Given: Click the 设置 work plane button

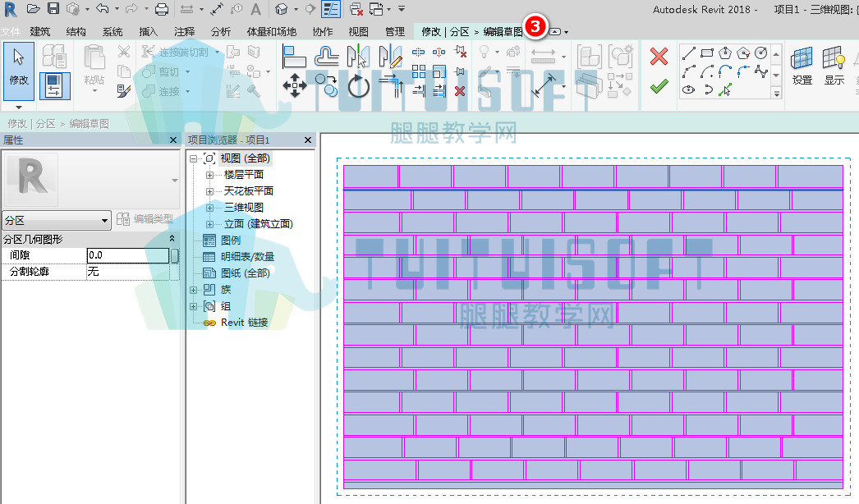Looking at the screenshot, I should tap(802, 65).
